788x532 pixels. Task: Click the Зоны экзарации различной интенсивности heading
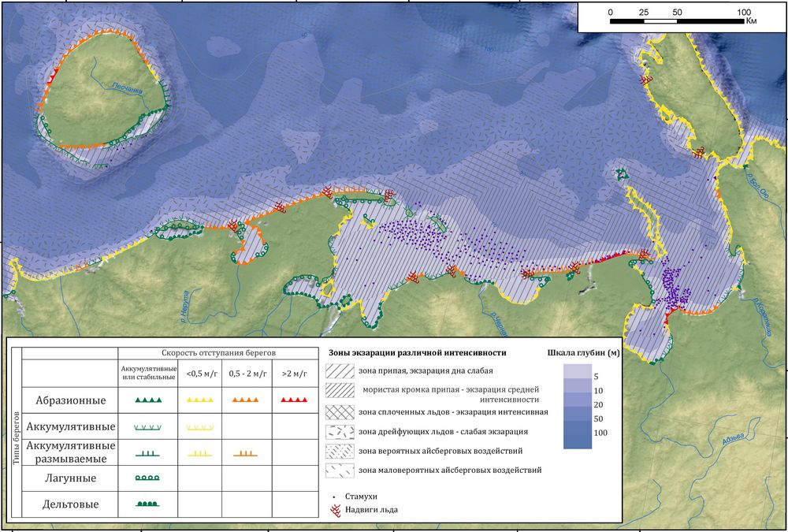415,352
